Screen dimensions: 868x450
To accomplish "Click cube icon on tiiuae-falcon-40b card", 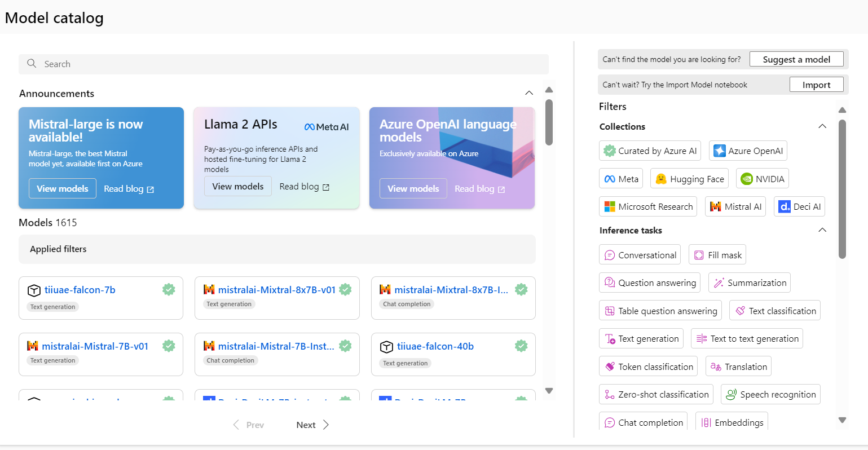I will click(386, 346).
